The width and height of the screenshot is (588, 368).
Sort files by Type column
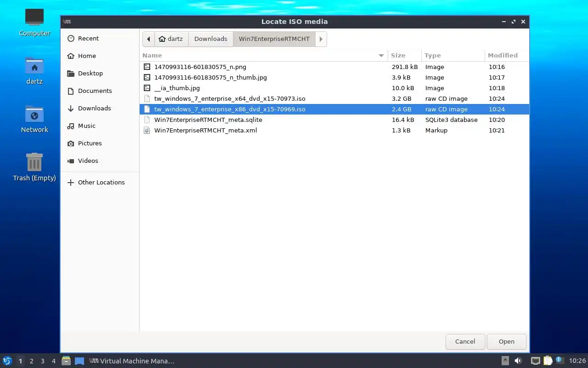click(453, 56)
